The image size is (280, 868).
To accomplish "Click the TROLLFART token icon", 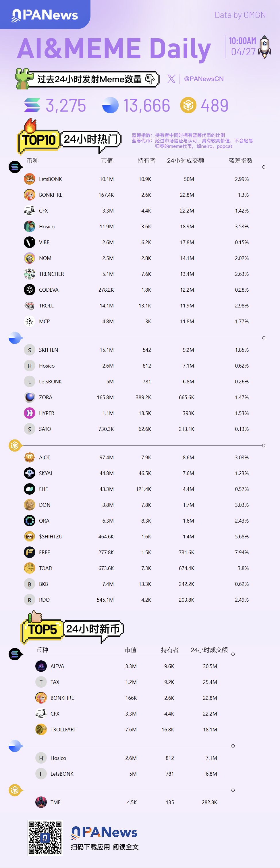I will (41, 729).
